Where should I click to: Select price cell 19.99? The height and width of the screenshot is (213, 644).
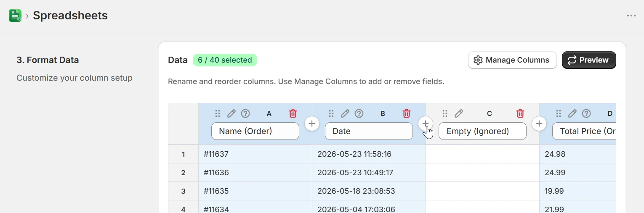coord(577,191)
